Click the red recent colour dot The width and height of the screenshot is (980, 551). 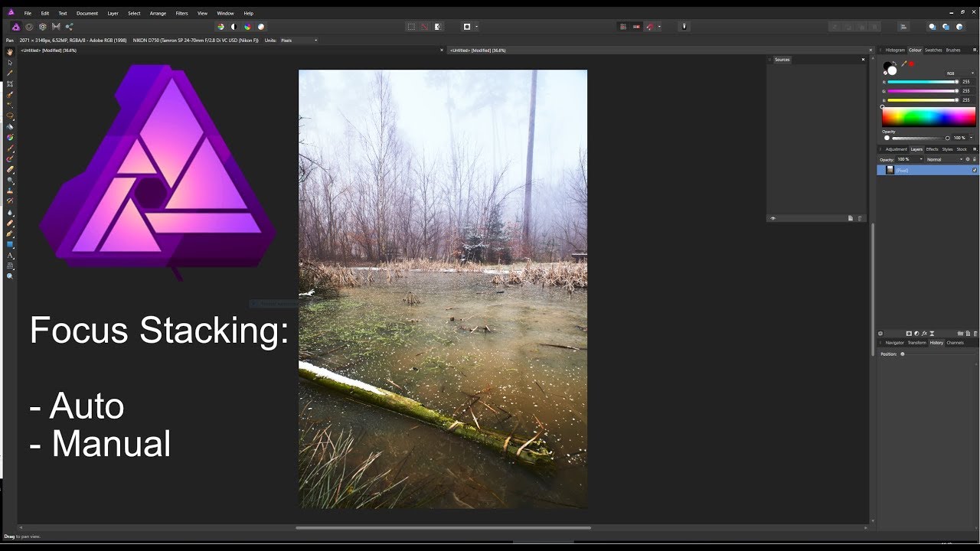pos(912,64)
